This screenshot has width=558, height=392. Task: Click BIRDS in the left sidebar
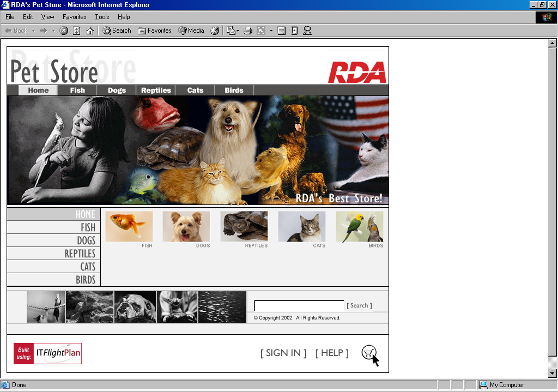(54, 280)
